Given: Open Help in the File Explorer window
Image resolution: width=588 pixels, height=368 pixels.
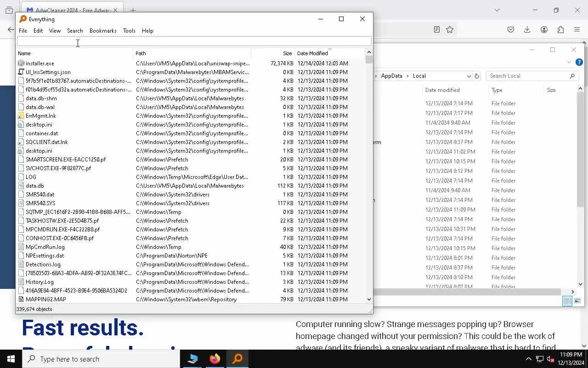Looking at the screenshot, I should (x=579, y=62).
